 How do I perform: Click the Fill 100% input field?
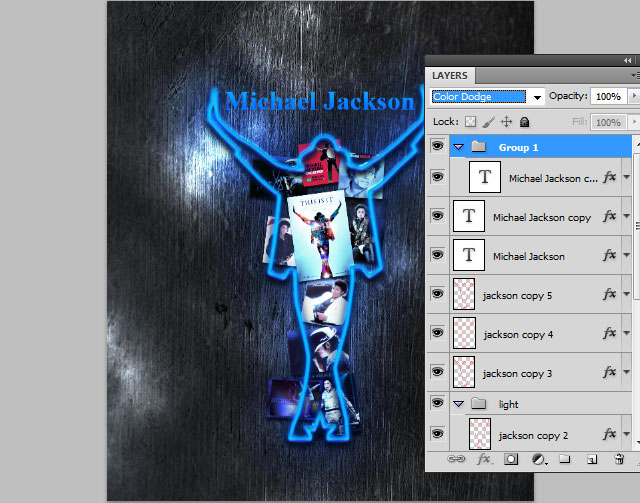608,122
